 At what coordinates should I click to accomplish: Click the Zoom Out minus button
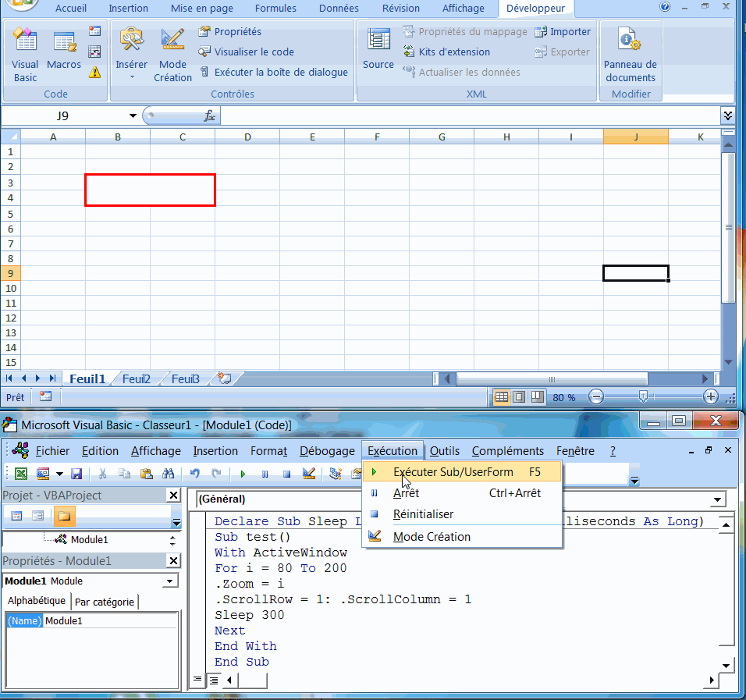595,397
